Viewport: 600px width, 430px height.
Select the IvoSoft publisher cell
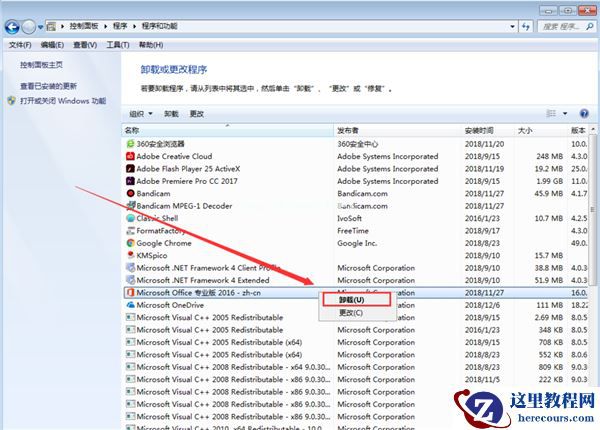(349, 218)
